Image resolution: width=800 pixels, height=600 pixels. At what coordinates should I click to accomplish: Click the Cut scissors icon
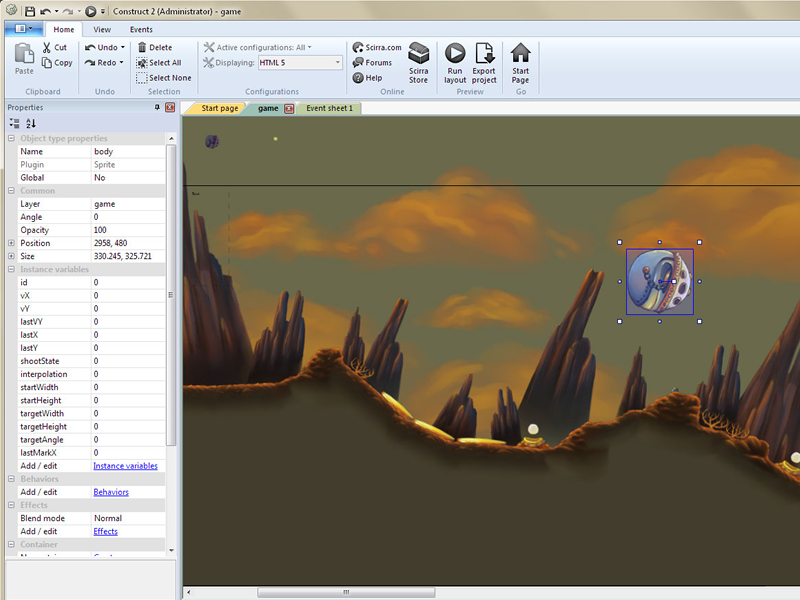[46, 47]
